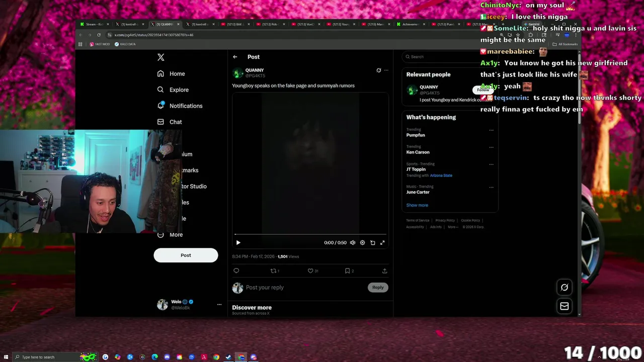Switch video to picture-in-picture mode
Screen dimensions: 644x362
click(x=373, y=243)
